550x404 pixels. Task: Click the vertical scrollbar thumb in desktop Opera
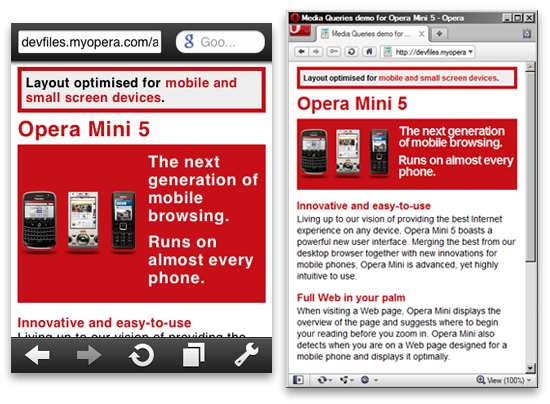530,167
